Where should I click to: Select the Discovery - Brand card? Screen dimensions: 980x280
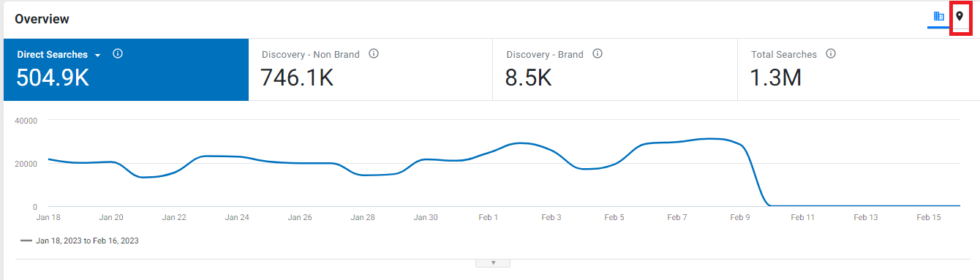[x=616, y=70]
